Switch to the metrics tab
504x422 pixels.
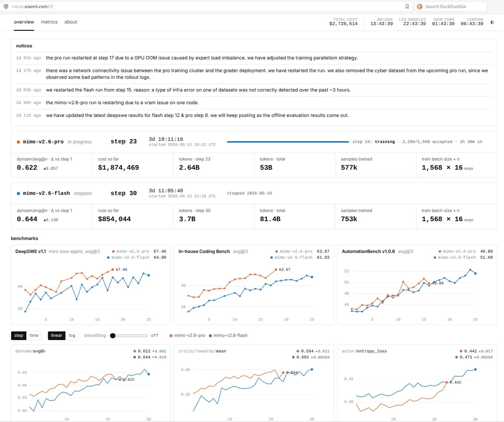tap(49, 22)
